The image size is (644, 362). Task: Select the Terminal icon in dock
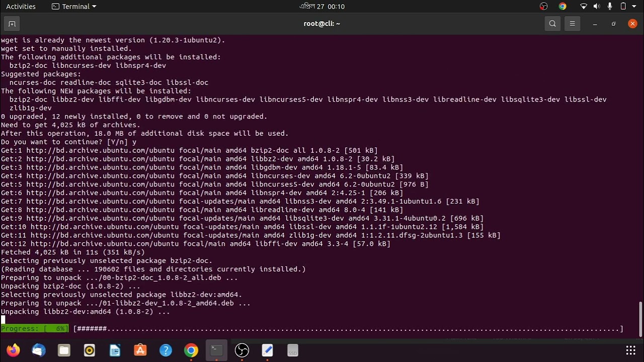(x=216, y=350)
